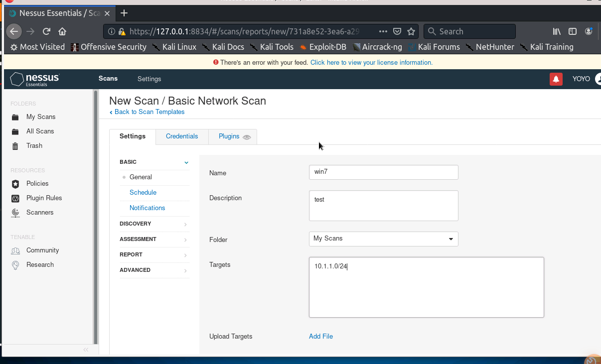Open Policies via its shield icon
Screen dimensions: 601x364
(15, 184)
